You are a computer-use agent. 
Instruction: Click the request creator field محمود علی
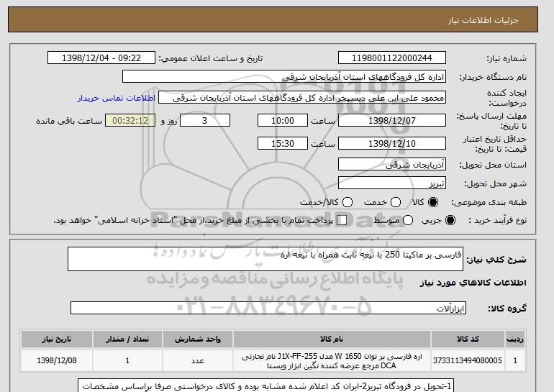[x=302, y=98]
